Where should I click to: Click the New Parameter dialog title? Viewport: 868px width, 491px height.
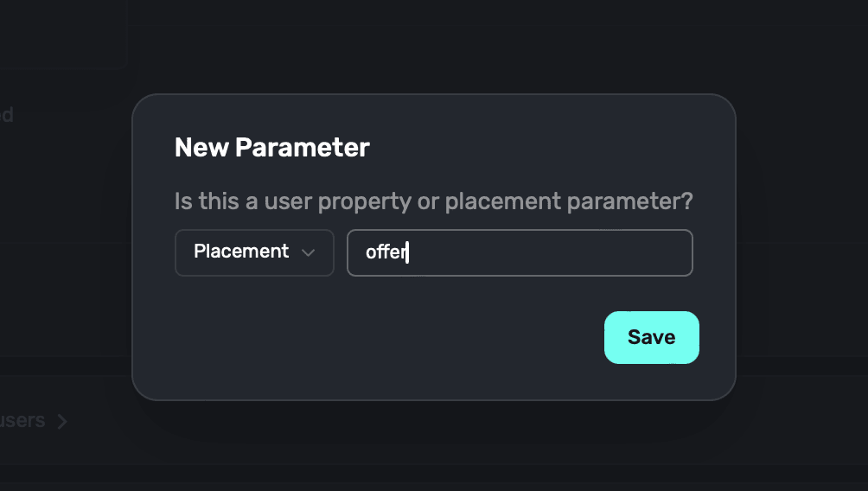[271, 148]
